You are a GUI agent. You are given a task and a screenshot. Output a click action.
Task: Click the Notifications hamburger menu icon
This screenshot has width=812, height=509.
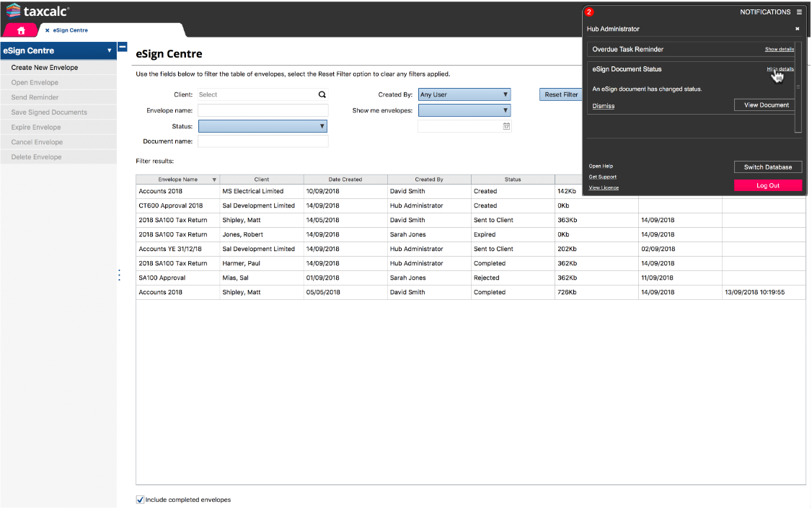tap(799, 12)
